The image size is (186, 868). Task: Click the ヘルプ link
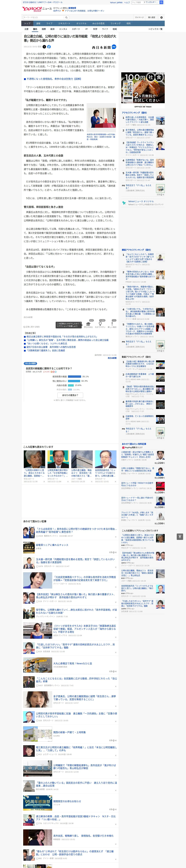(x=127, y=2)
